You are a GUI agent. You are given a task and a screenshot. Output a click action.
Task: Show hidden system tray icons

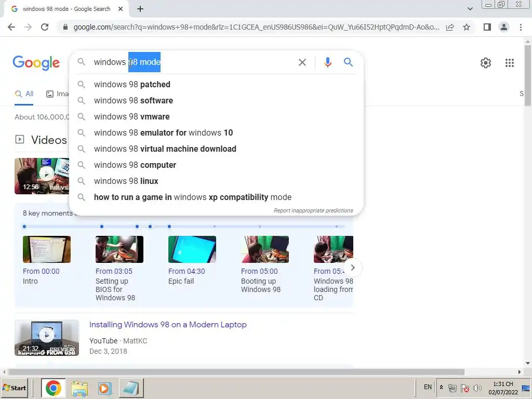441,387
